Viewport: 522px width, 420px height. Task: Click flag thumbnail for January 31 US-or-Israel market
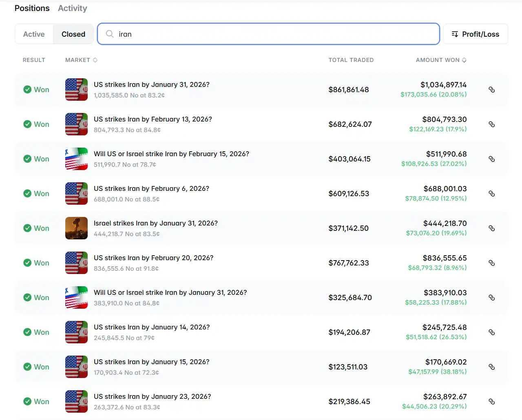tap(76, 298)
